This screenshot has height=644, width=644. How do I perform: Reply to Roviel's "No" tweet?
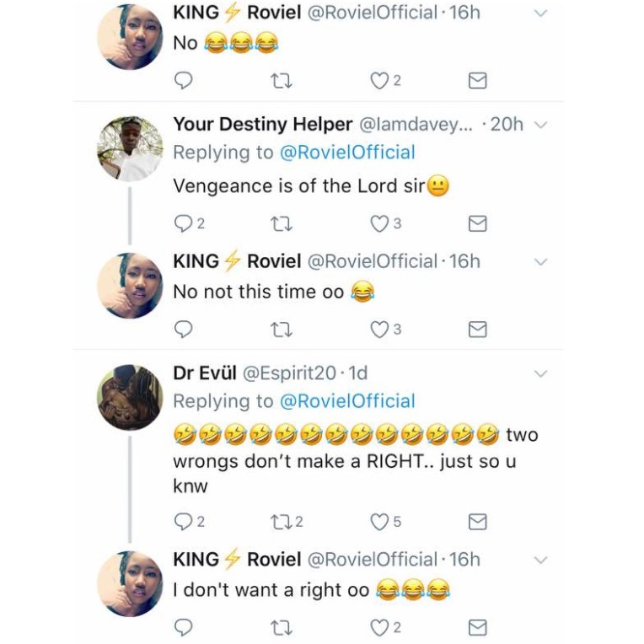click(x=183, y=80)
